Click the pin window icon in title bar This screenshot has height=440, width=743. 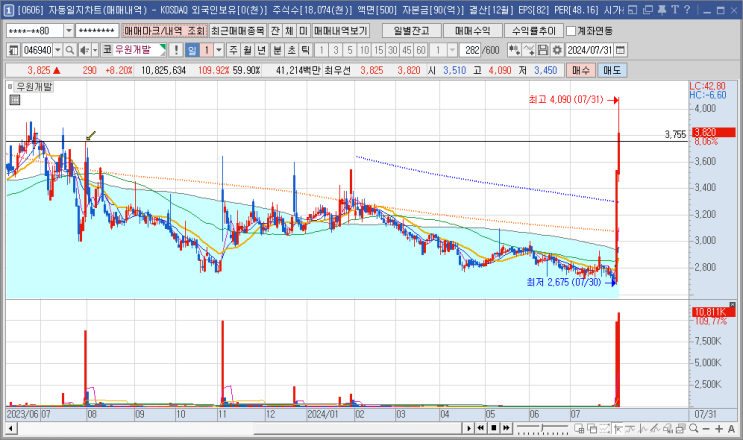(x=662, y=9)
